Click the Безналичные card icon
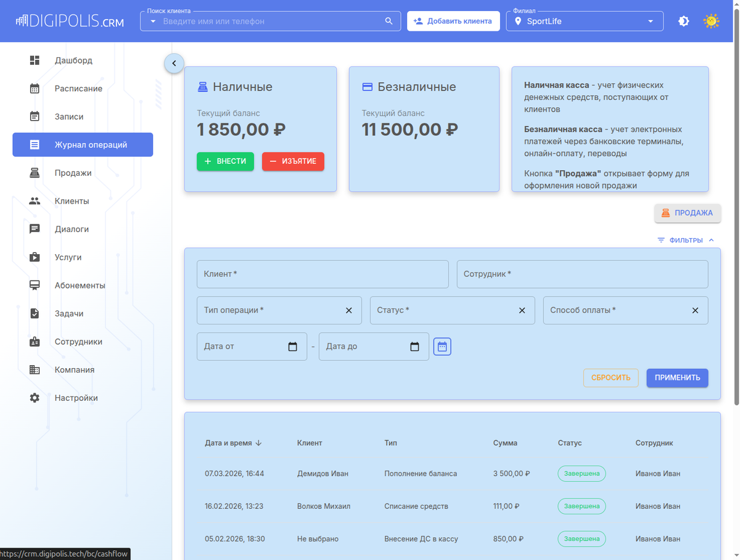The height and width of the screenshot is (560, 740). pos(367,87)
